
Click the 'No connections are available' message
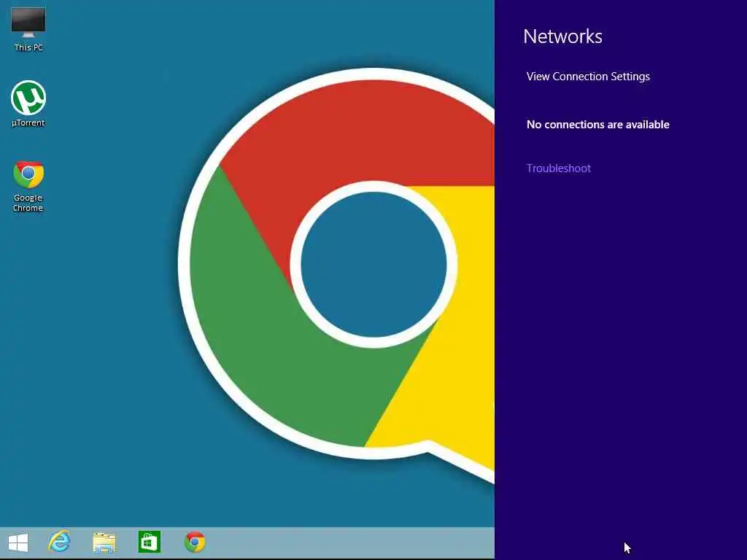click(598, 125)
